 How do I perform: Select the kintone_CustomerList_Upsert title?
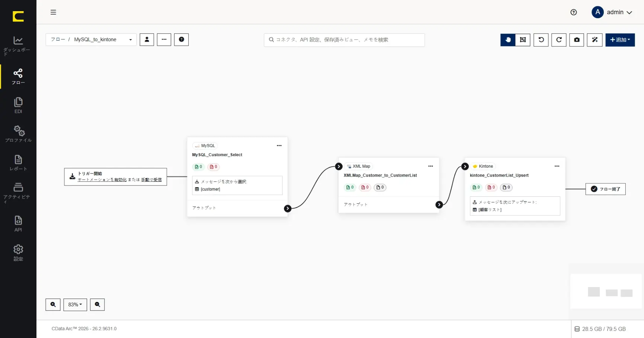(499, 176)
